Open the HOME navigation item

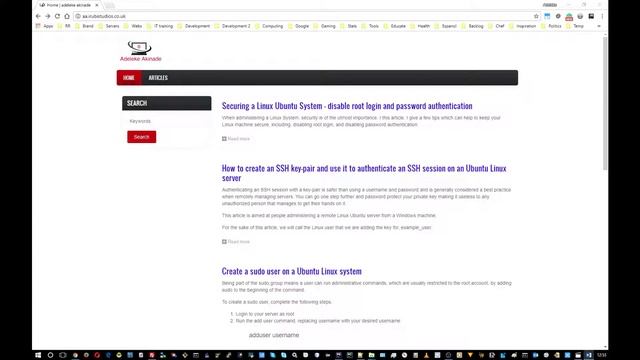click(x=129, y=78)
